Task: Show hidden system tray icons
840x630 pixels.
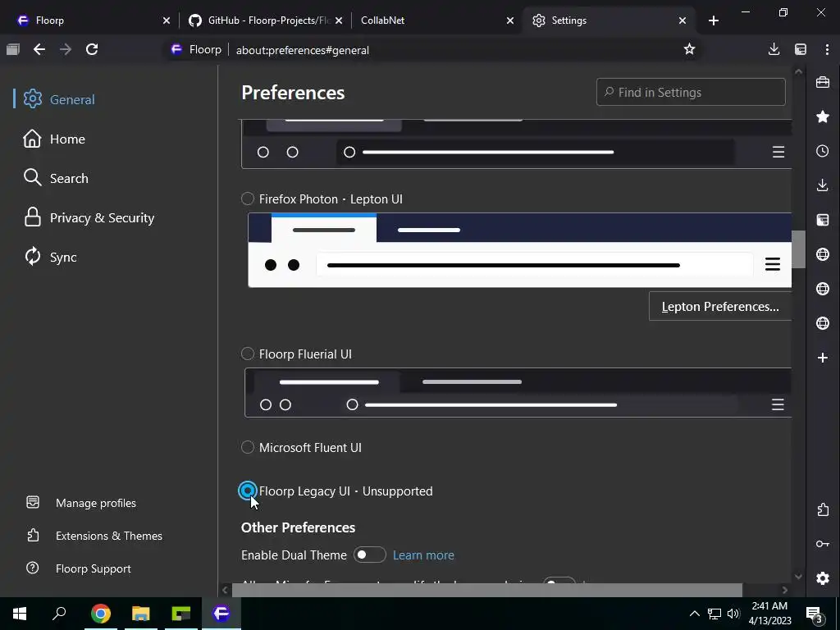Action: coord(694,614)
